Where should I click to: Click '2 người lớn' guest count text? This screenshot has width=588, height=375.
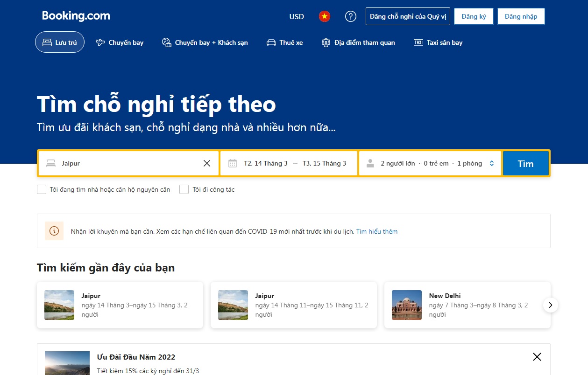[x=398, y=163]
